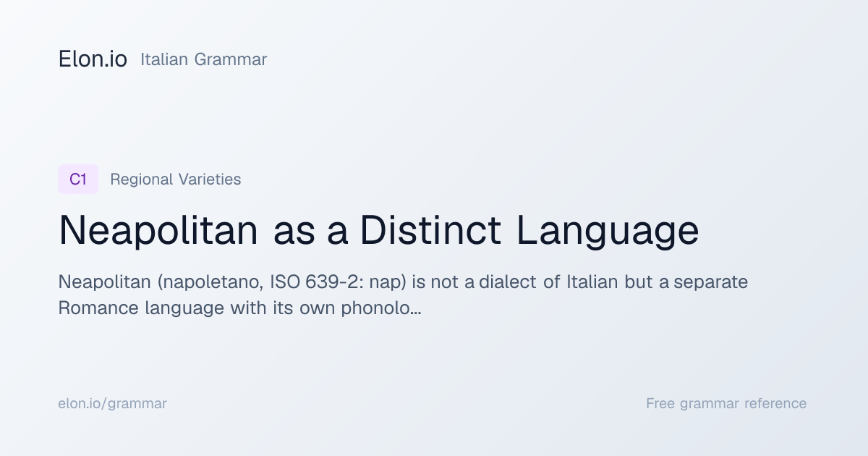Click the Neapolitan as a Distinct Language heading

click(378, 231)
